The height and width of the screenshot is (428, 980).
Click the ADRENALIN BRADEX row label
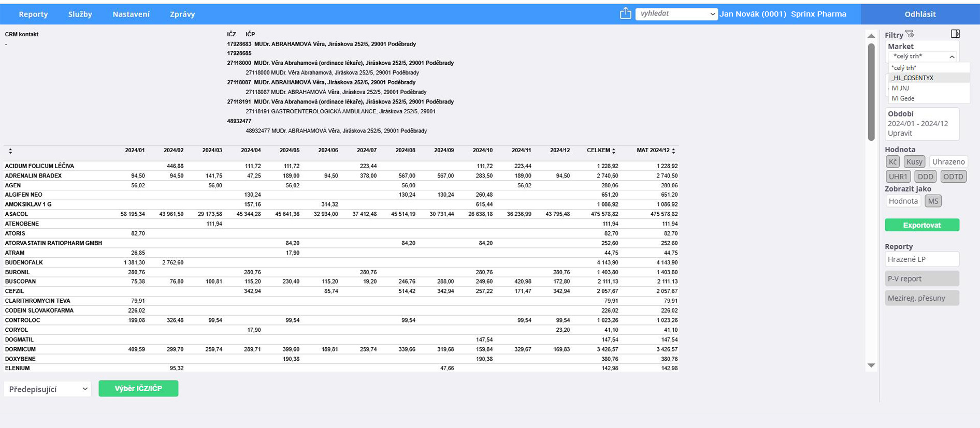point(33,176)
